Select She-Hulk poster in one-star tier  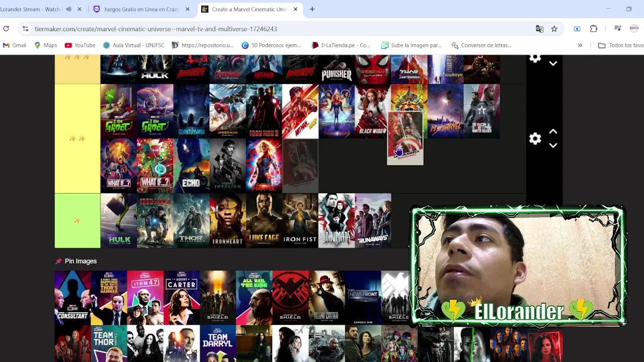pyautogui.click(x=119, y=221)
